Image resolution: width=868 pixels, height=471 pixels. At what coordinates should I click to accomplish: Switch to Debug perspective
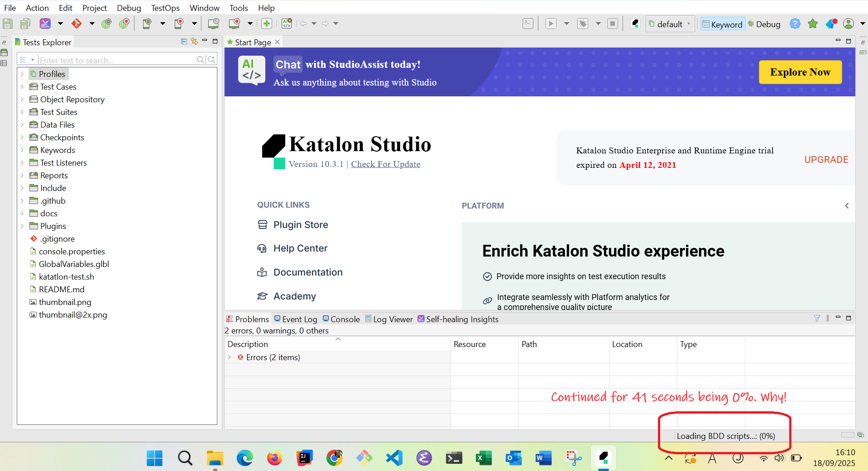[764, 24]
